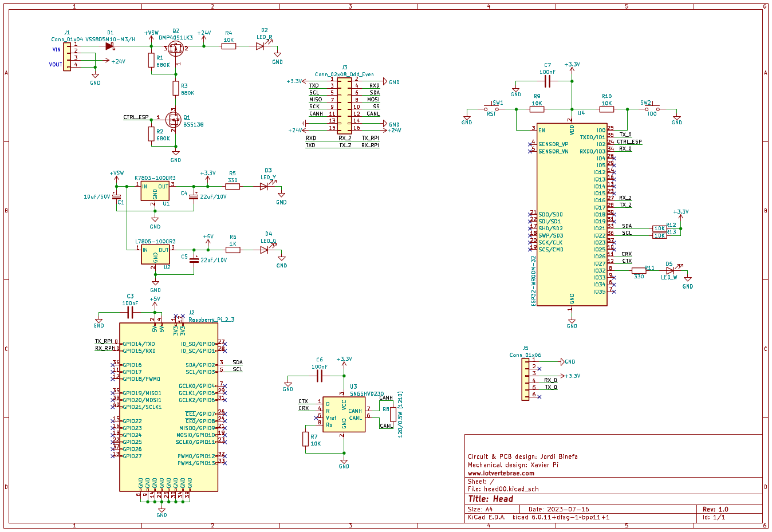
Task: Click the D4 LED_G diode symbol
Action: click(265, 250)
